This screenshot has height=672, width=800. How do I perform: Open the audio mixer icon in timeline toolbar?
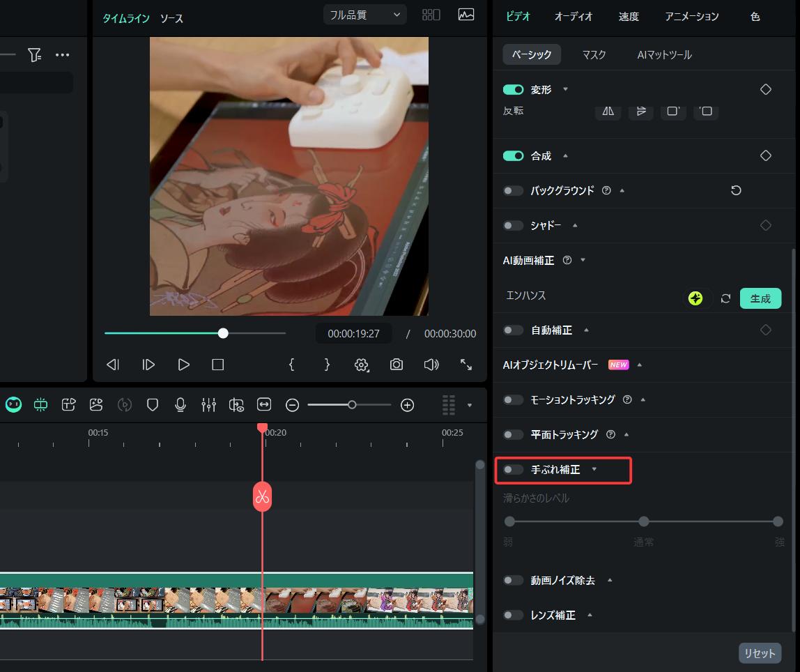208,405
